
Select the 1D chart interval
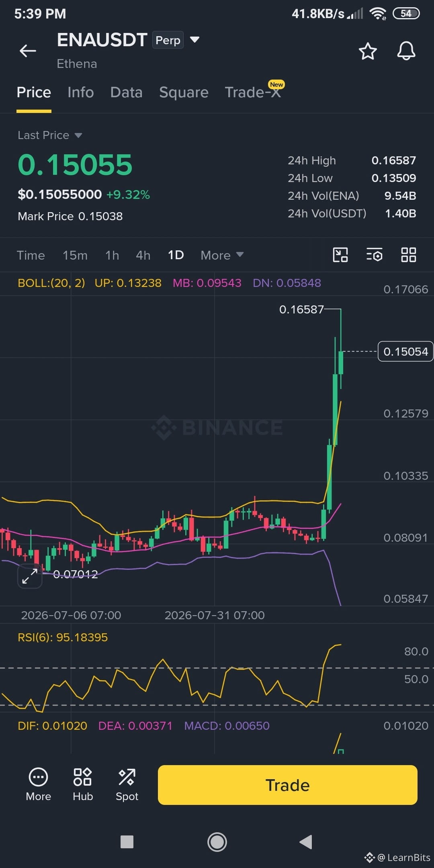click(x=176, y=255)
